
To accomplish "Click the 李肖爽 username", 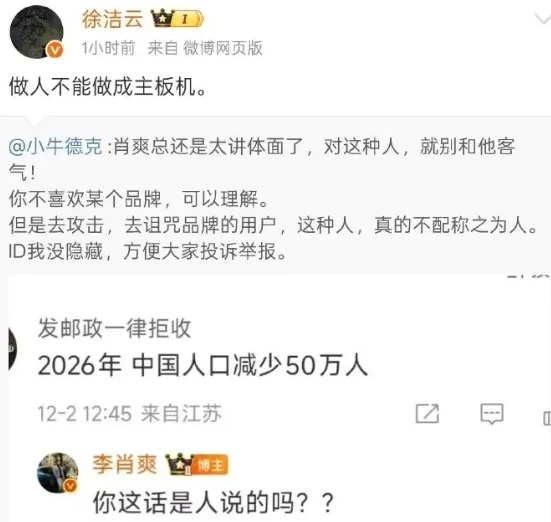I will (x=124, y=464).
